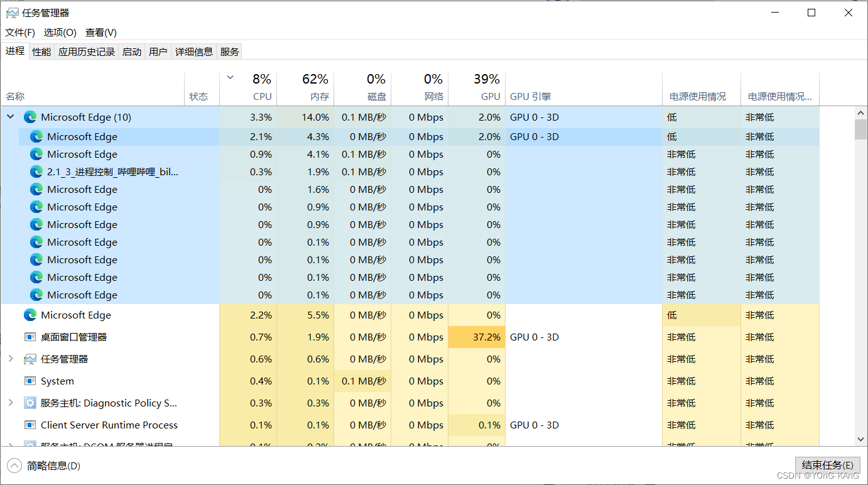Click the vertical scrollbar down arrow
The height and width of the screenshot is (485, 868).
tap(861, 440)
